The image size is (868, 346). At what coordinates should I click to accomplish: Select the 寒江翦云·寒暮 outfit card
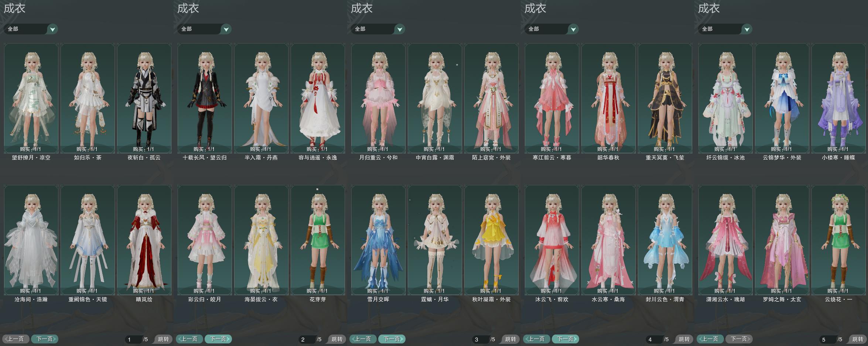[x=552, y=98]
